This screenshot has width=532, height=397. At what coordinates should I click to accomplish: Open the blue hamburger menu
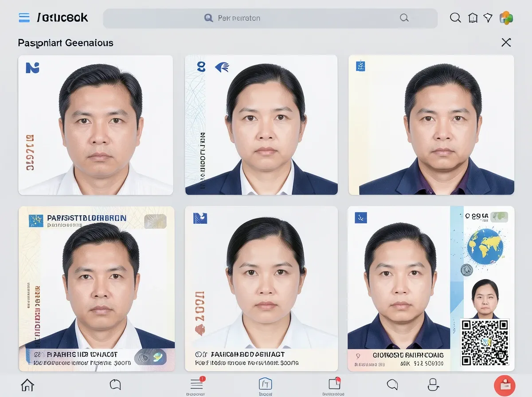pos(24,18)
